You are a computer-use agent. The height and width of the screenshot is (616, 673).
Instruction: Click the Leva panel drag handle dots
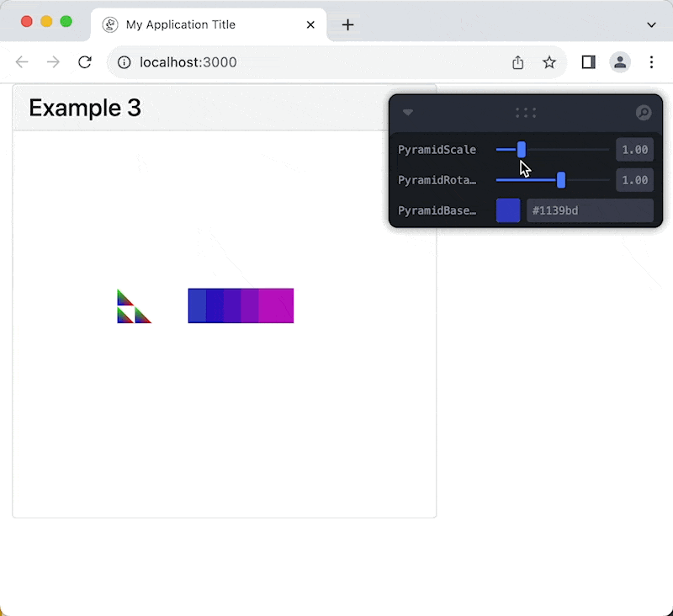(x=525, y=112)
